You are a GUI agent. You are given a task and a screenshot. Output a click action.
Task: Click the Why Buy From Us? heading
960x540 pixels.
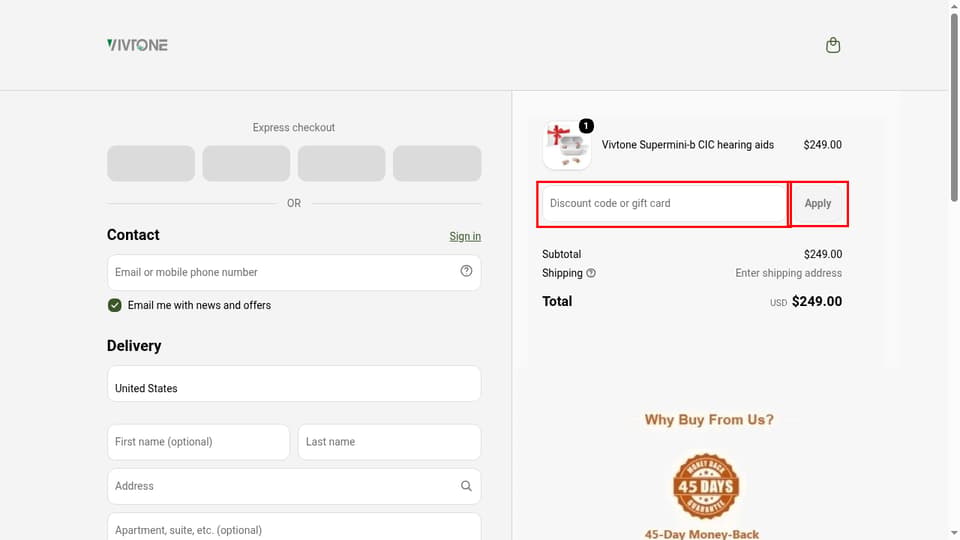point(709,420)
